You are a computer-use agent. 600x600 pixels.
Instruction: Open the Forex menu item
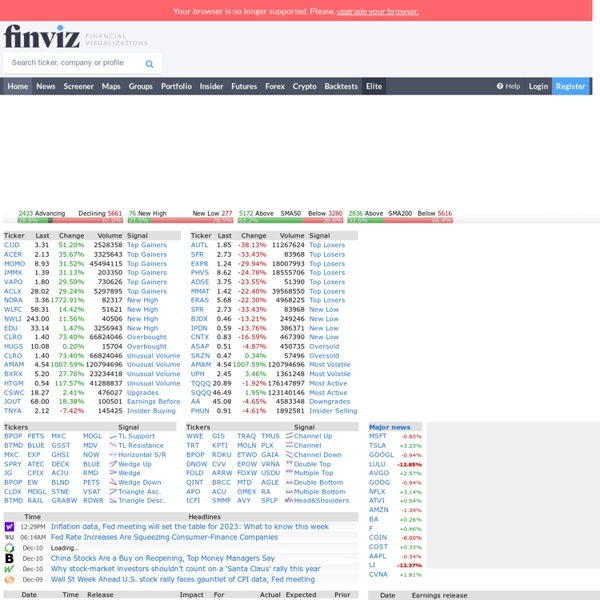(x=275, y=86)
